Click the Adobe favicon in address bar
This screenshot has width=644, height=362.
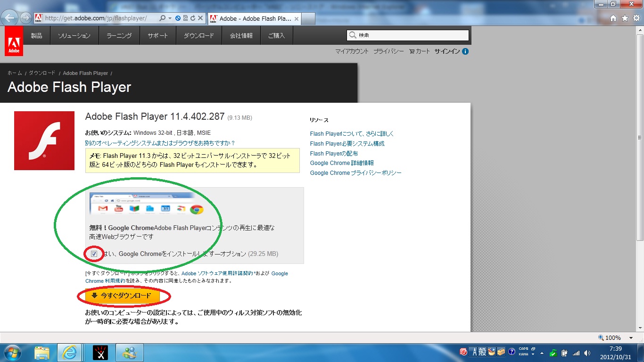click(38, 18)
